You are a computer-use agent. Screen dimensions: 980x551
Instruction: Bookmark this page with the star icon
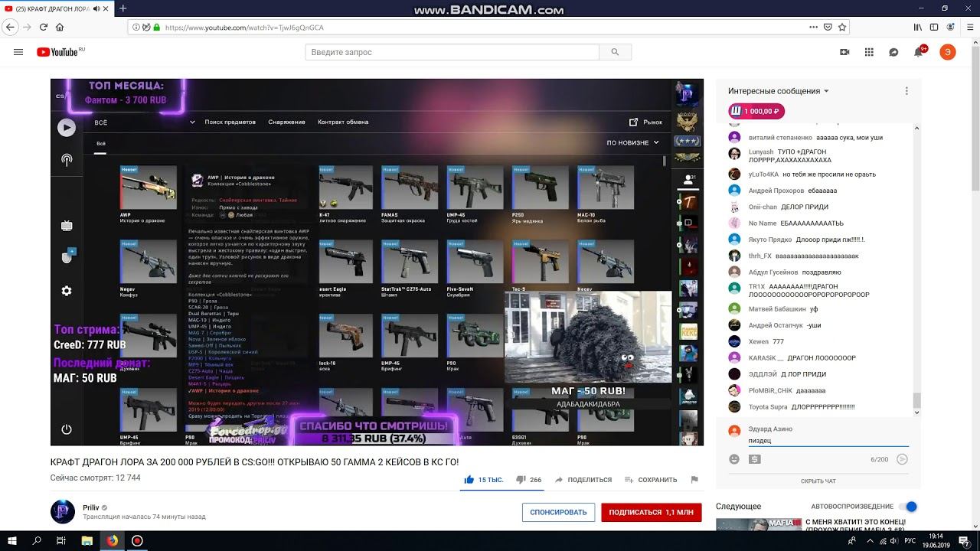click(842, 27)
